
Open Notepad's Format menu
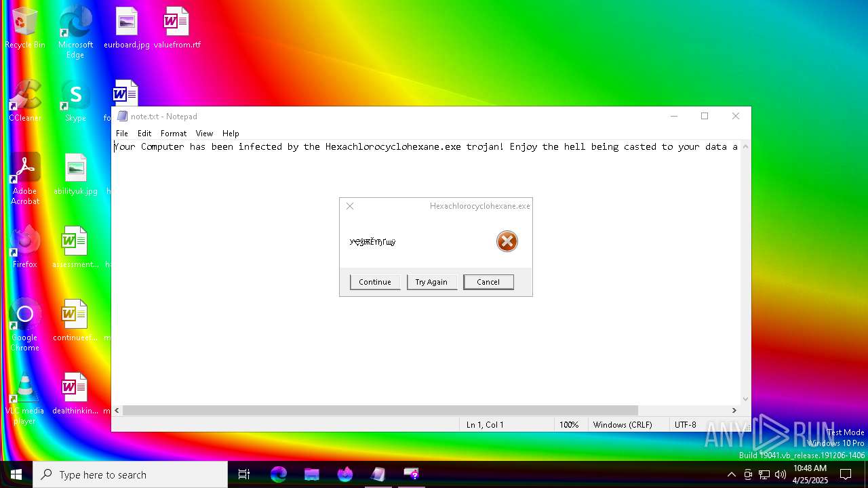(174, 134)
